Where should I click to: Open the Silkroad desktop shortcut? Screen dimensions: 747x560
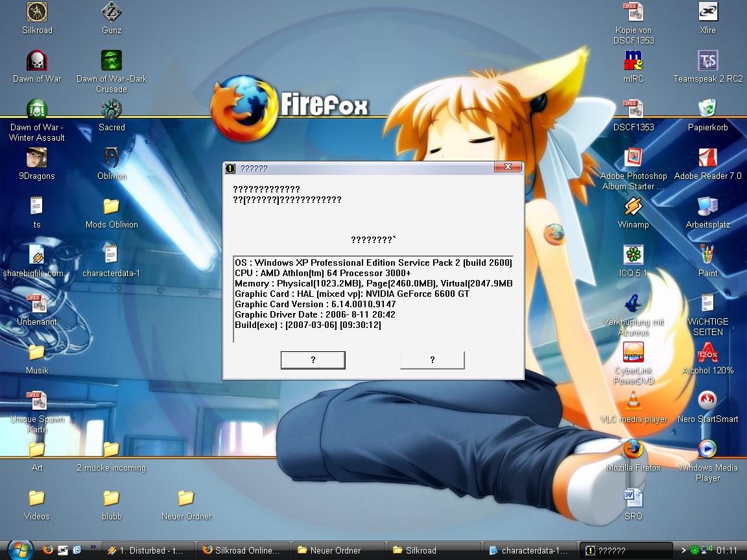pos(37,13)
